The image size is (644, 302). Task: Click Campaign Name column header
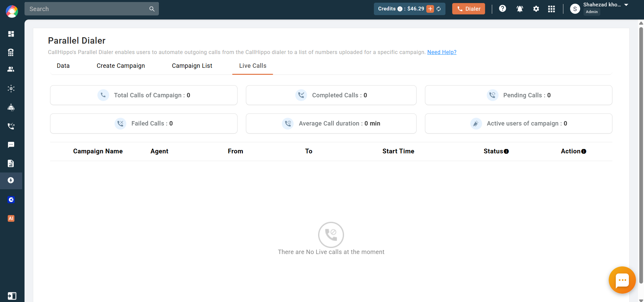[98, 151]
